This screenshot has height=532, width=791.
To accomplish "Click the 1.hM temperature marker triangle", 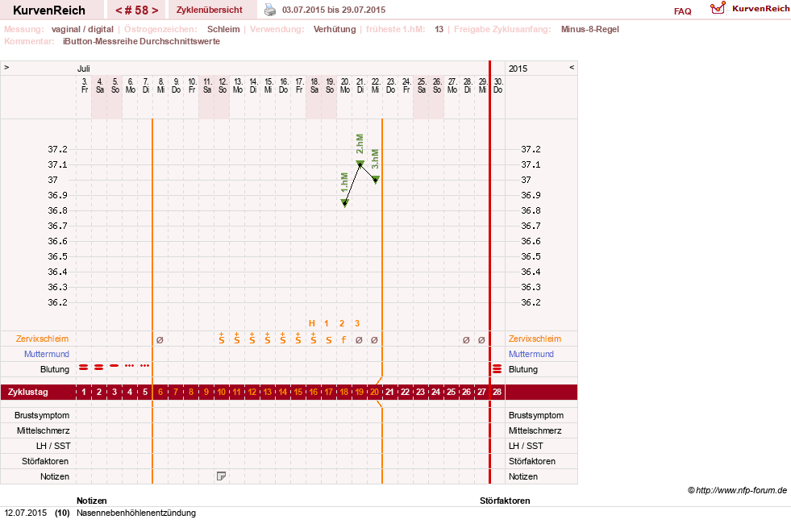I will 344,202.
